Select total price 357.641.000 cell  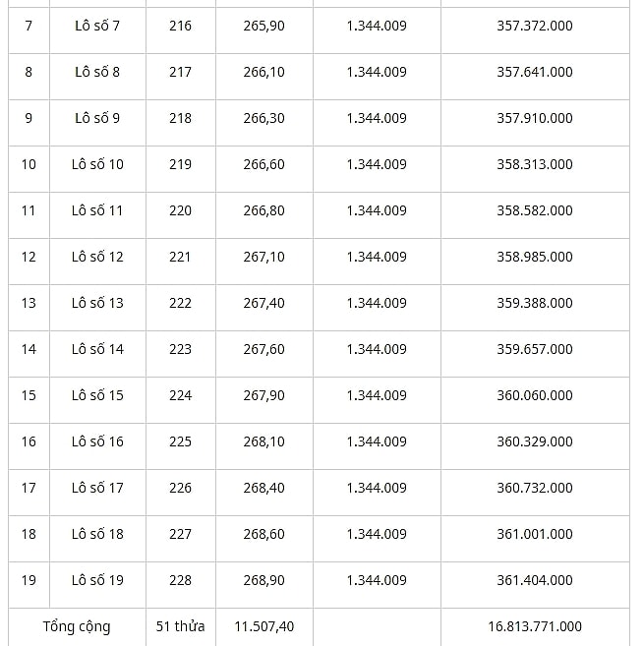(535, 72)
